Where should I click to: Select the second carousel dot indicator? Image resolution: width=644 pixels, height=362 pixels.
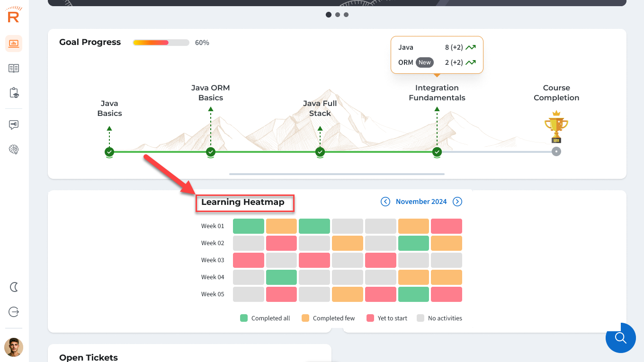[338, 15]
